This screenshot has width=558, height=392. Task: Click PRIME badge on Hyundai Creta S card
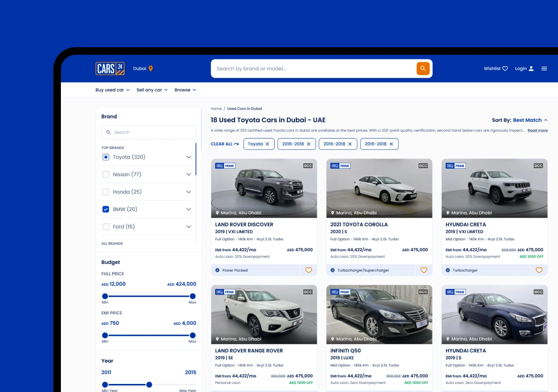[456, 291]
